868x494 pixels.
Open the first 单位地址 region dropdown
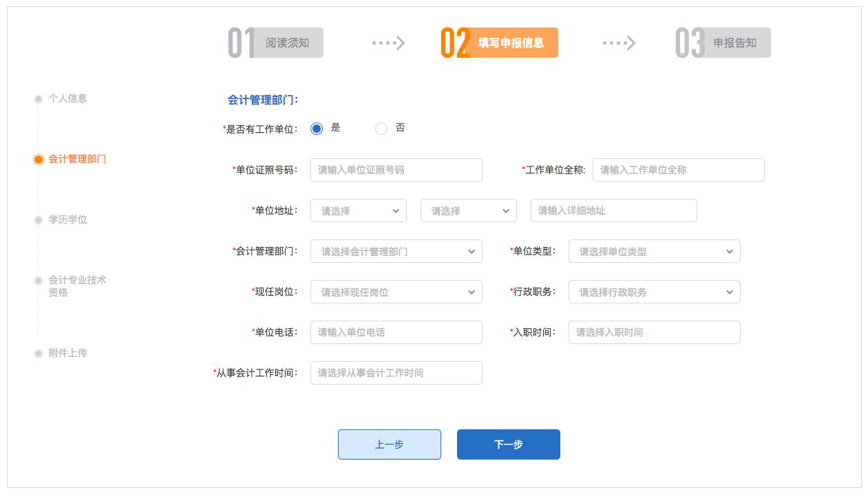coord(358,211)
